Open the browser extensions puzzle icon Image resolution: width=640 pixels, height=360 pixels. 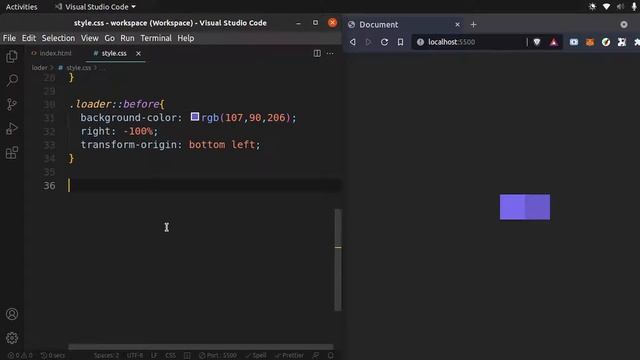636,42
